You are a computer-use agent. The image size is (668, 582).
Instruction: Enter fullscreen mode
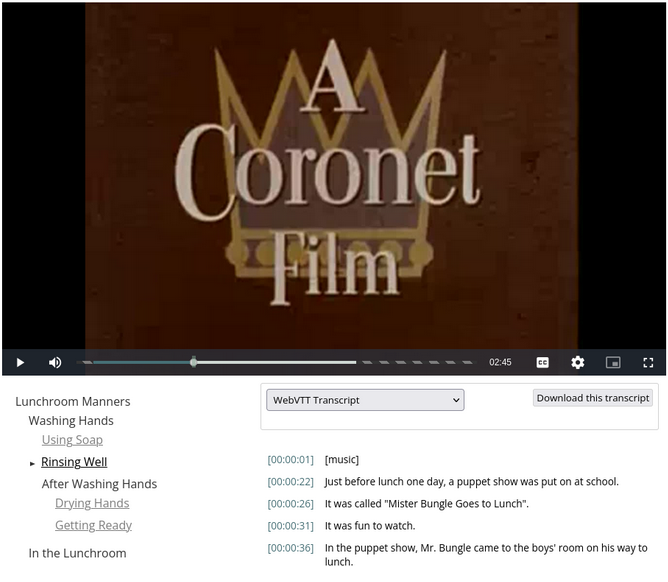pyautogui.click(x=648, y=362)
